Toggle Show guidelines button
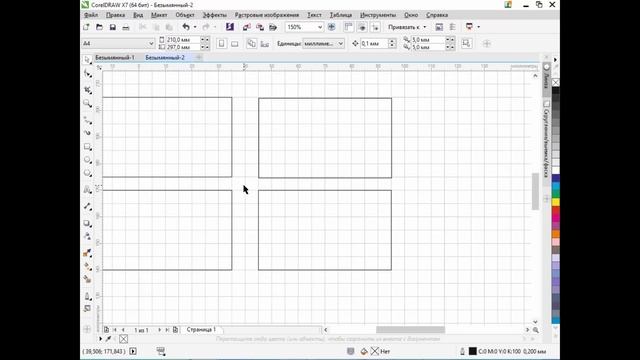Viewport: 640px width, 360px height. pyautogui.click(x=375, y=27)
